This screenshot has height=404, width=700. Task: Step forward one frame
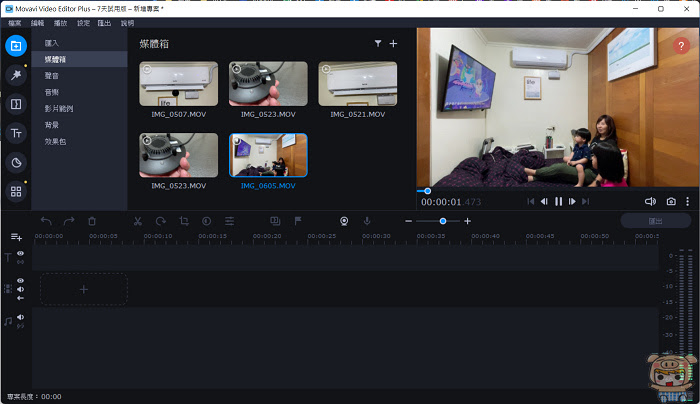572,202
